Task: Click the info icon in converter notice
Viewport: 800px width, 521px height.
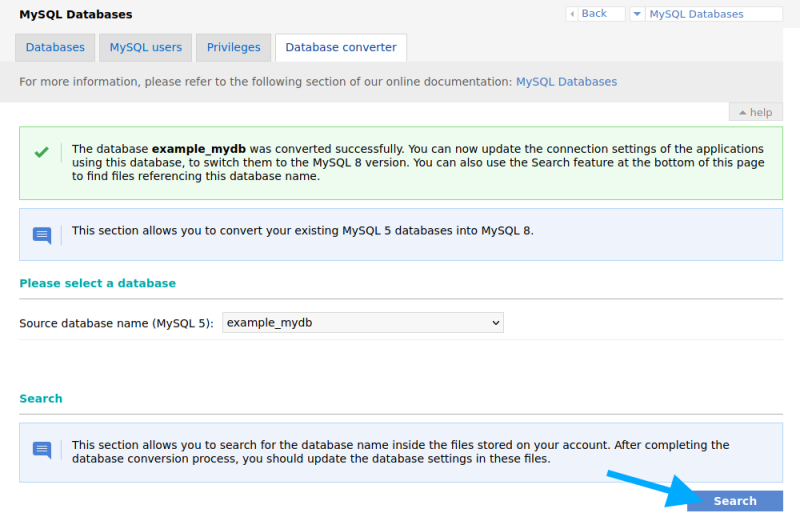Action: pos(42,235)
